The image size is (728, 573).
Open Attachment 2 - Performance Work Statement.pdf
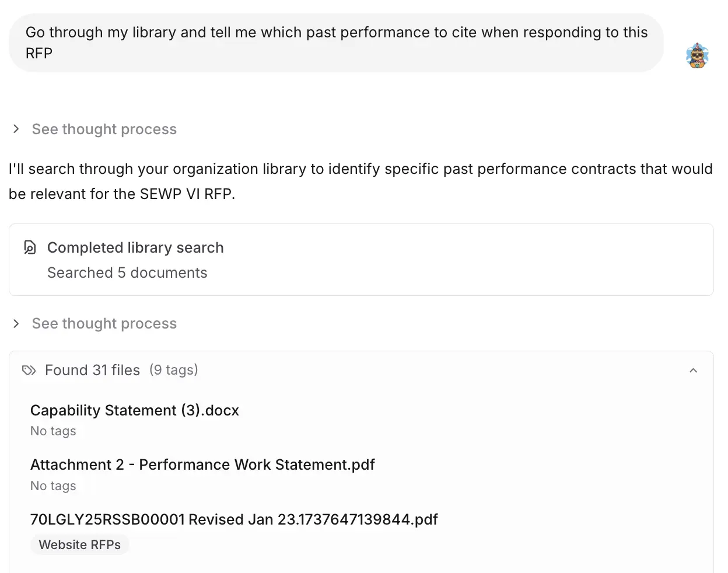[202, 464]
